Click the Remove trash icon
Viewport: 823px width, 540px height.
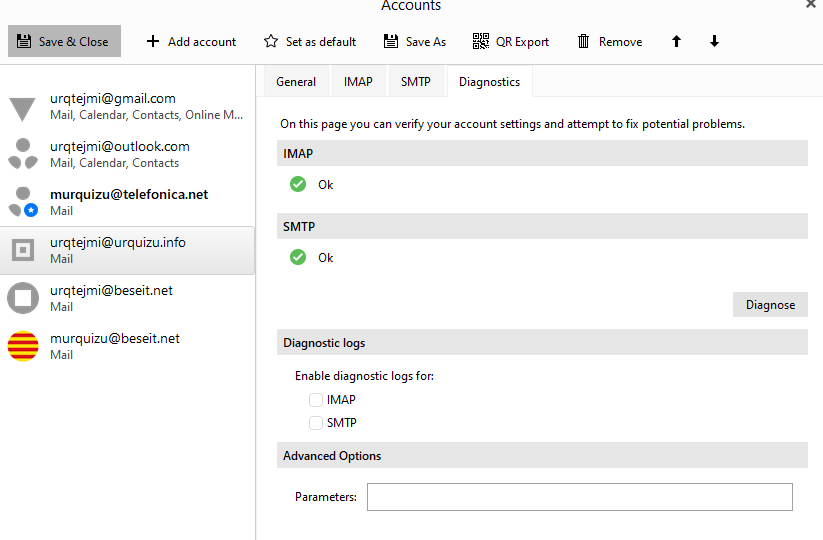pos(584,42)
